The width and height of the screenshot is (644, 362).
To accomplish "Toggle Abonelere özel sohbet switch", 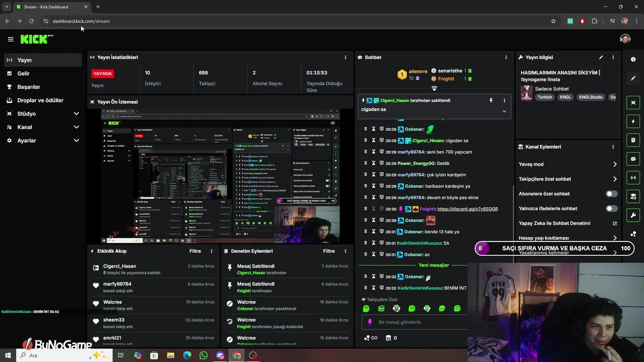I will click(611, 194).
